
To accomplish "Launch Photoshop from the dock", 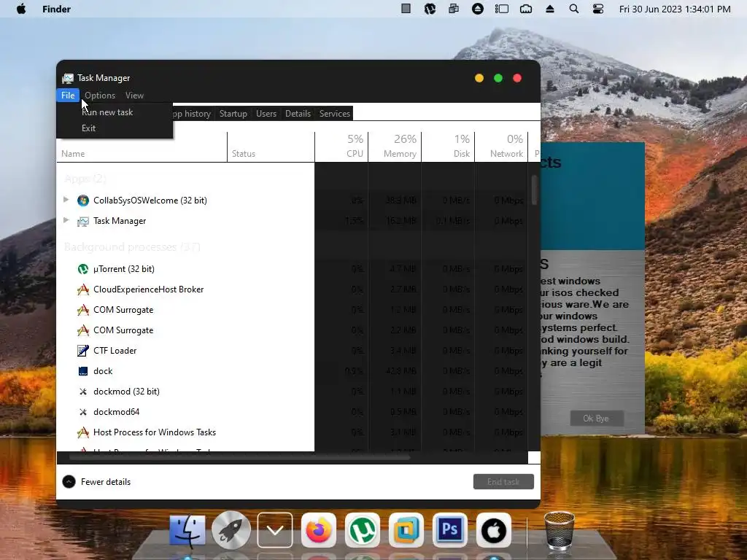I will click(449, 530).
